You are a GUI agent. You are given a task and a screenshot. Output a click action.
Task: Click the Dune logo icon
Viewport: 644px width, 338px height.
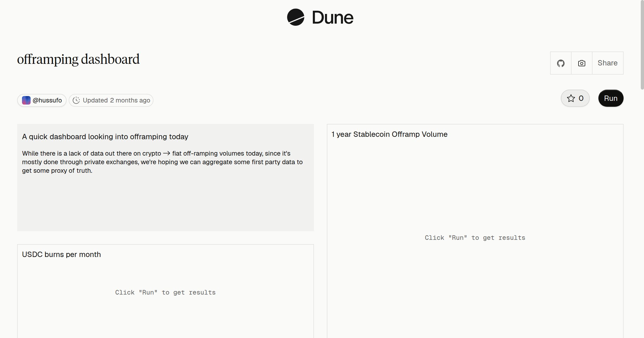click(295, 17)
